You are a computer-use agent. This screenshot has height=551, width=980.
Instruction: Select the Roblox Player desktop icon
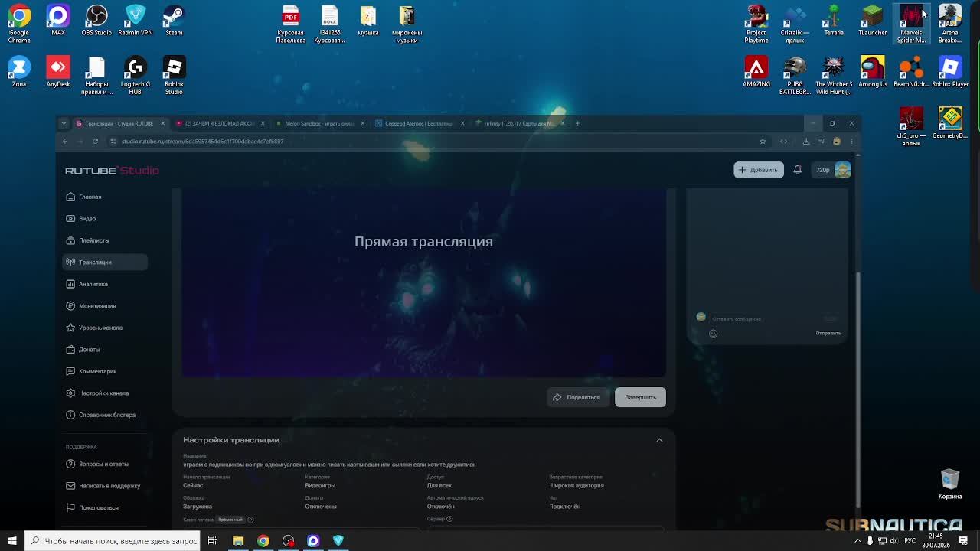coord(950,72)
